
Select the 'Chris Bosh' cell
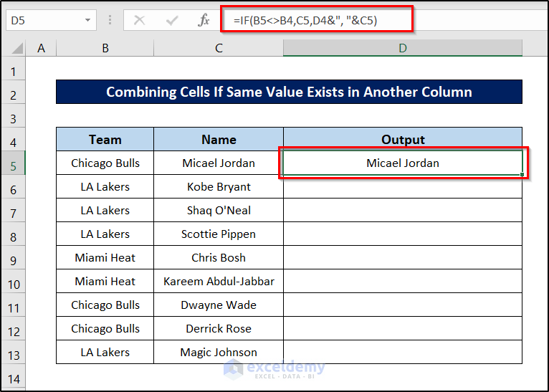point(219,257)
